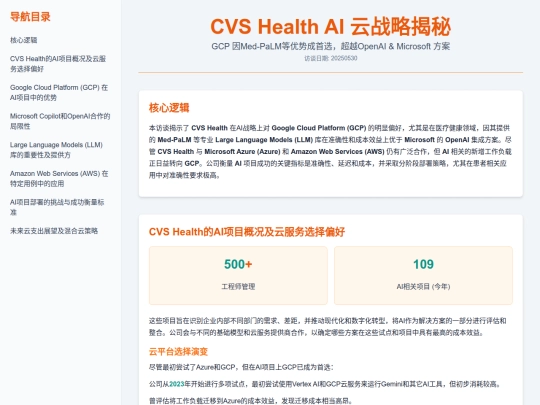Go to CVS Health的AI项目概况及云服务选择偏好 in sidebar
540x405 pixels.
58,64
